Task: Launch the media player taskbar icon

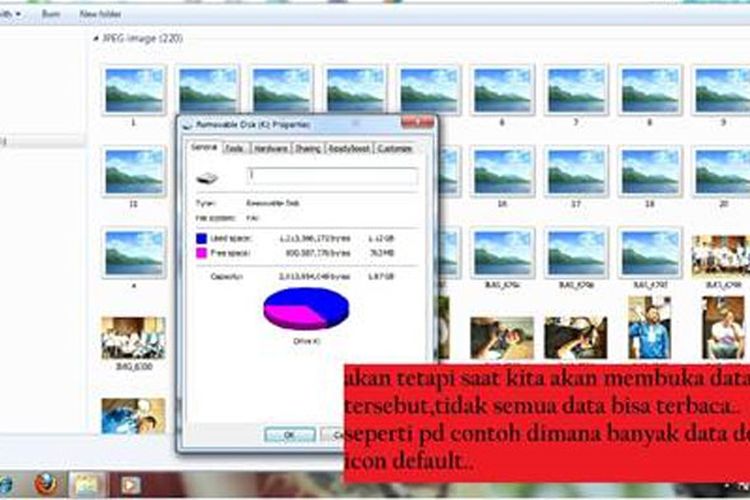Action: pos(129,485)
